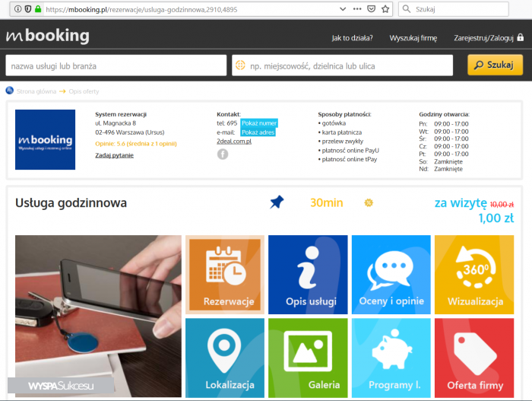
Task: Click the yellow Szukaj button
Action: coord(495,65)
